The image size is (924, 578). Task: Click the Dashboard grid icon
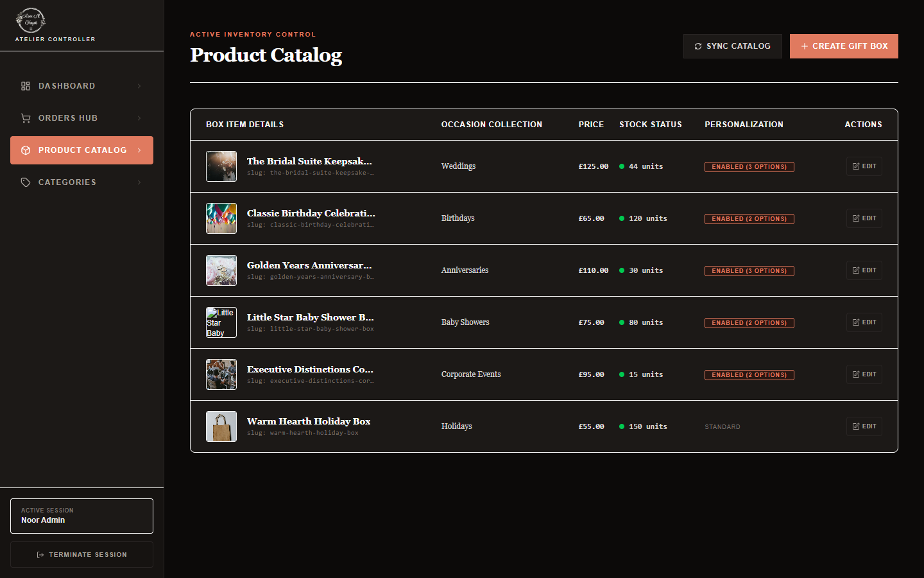click(26, 86)
